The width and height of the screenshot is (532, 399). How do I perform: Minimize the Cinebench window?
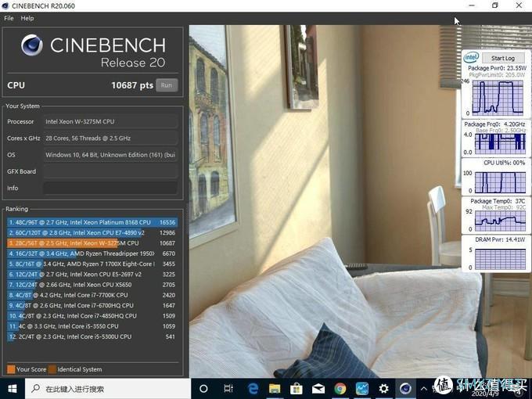click(471, 5)
